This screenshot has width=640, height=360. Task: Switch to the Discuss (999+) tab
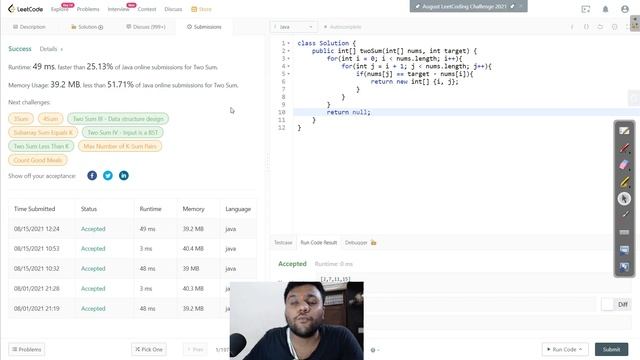[146, 27]
